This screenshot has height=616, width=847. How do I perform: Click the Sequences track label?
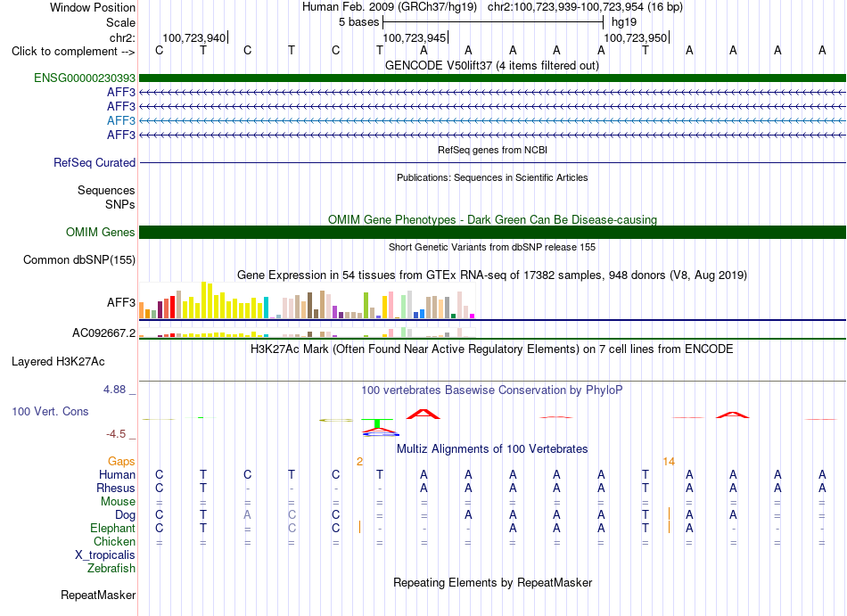pyautogui.click(x=106, y=190)
